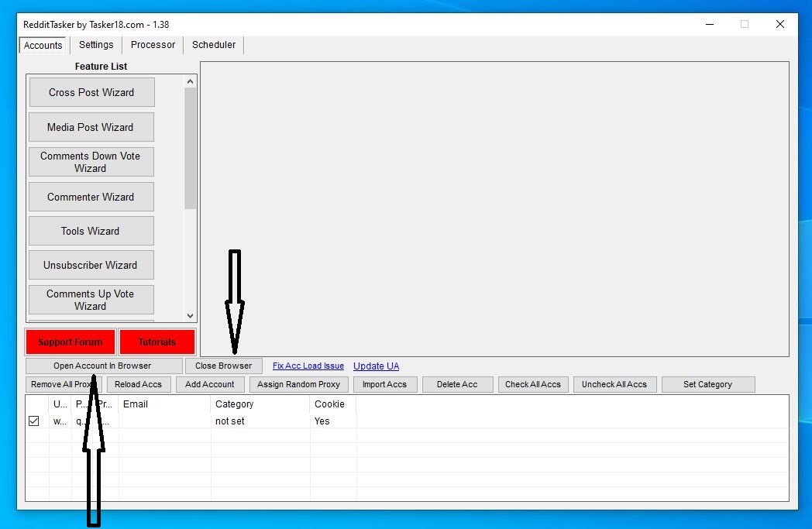This screenshot has width=812, height=529.
Task: Open the Fix Acc Load Issue link
Action: point(308,366)
